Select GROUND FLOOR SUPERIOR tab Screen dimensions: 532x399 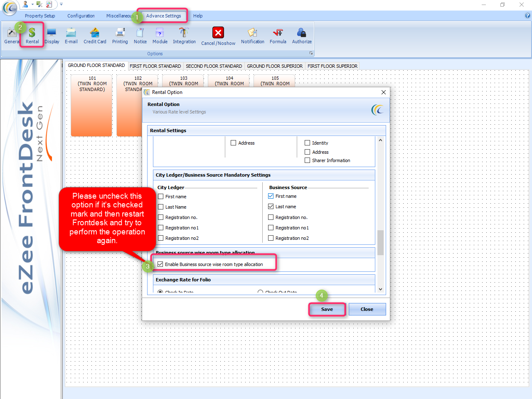coord(275,66)
